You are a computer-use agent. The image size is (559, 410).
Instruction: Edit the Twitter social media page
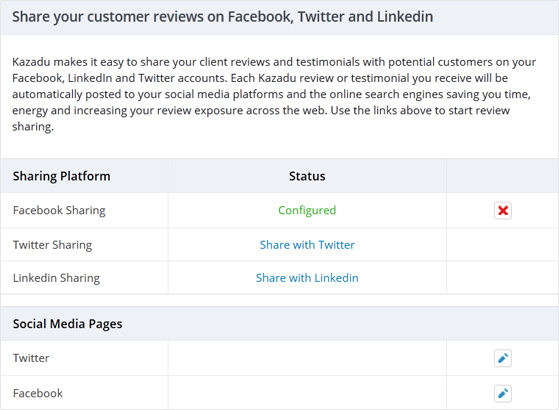pos(503,358)
